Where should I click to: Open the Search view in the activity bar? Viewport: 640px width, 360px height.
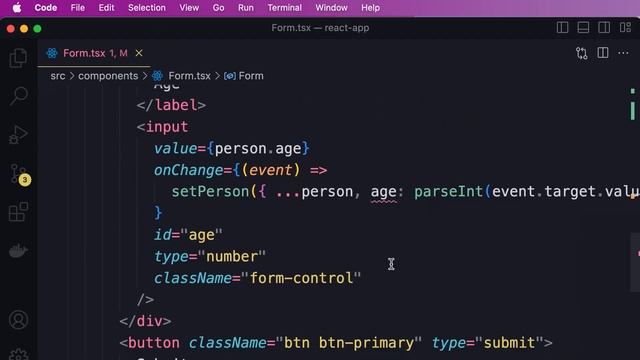pyautogui.click(x=18, y=96)
